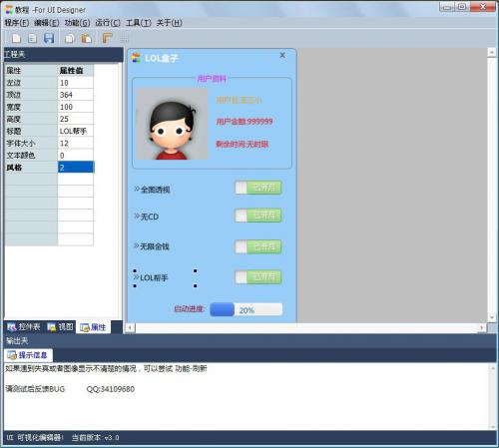Click the highlighted 风格 value cell 2
Screen dimensions: 499x448
coord(76,168)
